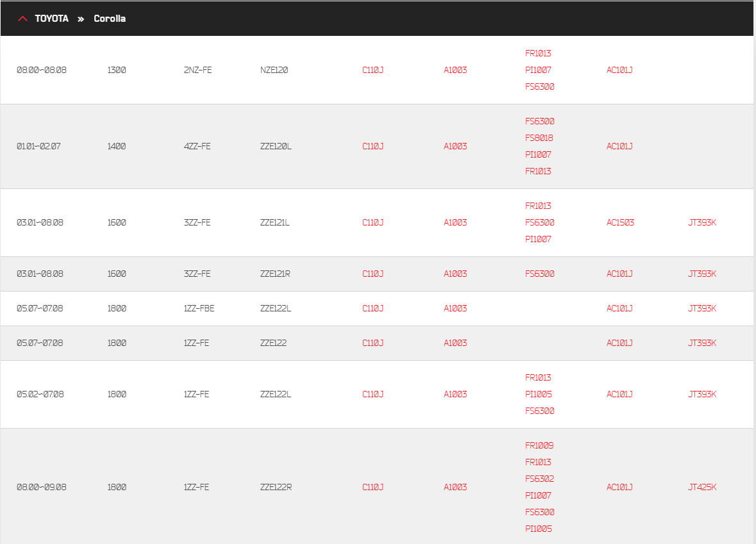This screenshot has height=544, width=756.
Task: Open C110J link in ZZE122R row
Action: click(x=373, y=488)
